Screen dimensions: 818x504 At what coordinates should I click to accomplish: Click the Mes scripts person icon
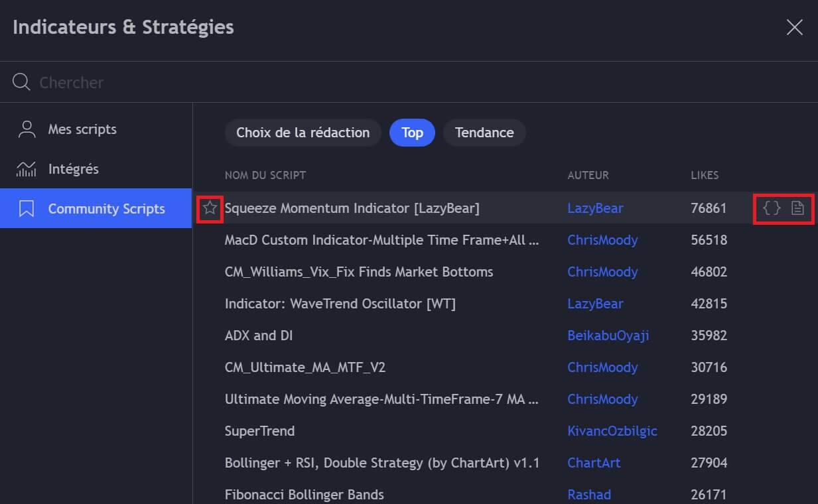pos(27,129)
